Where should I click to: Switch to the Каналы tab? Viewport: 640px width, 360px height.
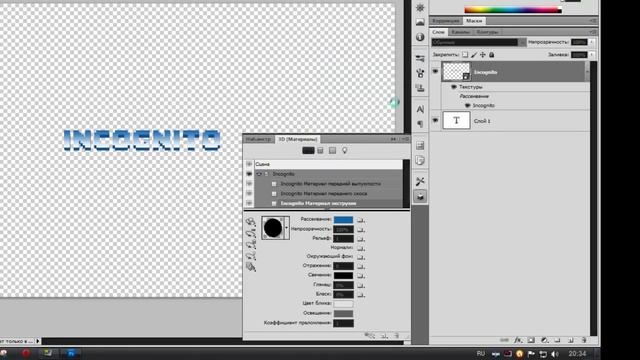point(460,32)
